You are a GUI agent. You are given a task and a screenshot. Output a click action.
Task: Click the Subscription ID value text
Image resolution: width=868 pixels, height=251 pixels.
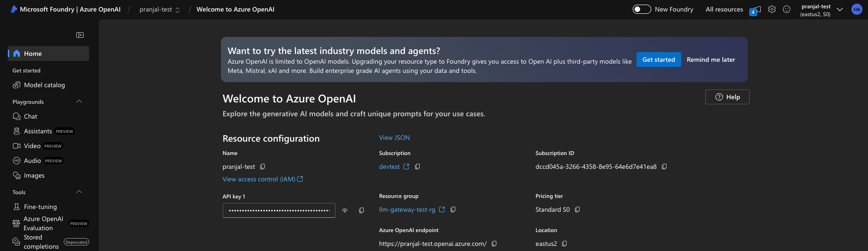point(596,167)
